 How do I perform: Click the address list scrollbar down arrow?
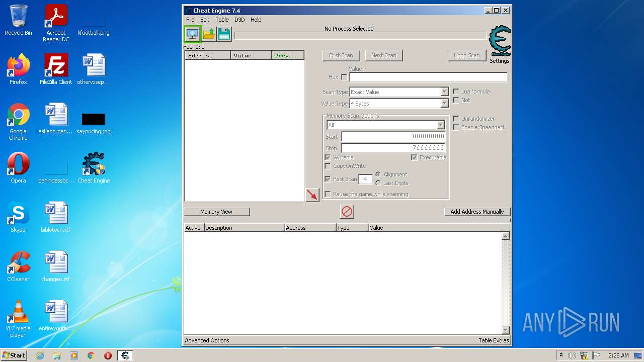(x=506, y=330)
